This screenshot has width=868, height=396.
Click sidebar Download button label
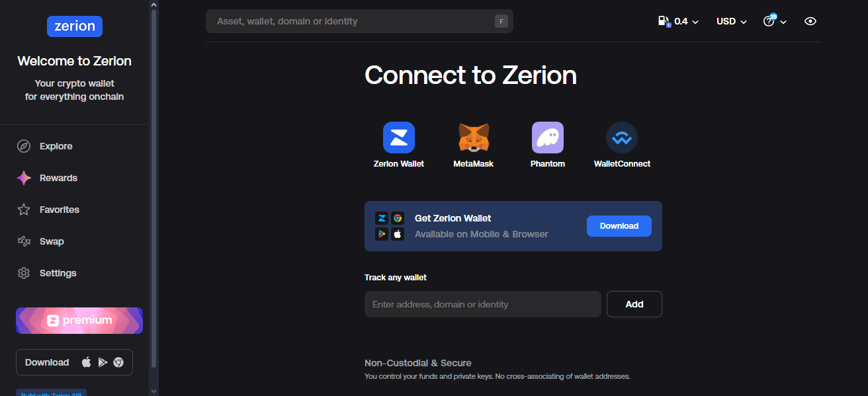tap(47, 362)
